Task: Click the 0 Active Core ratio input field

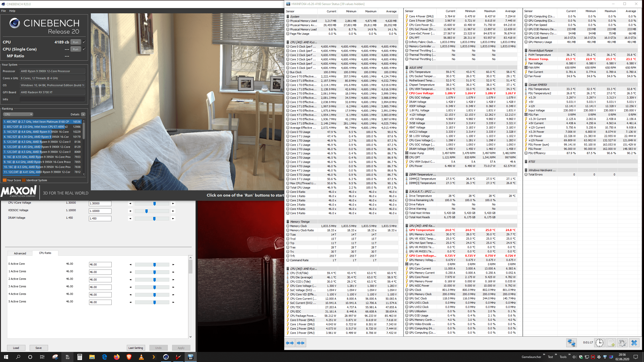Action: click(x=100, y=264)
